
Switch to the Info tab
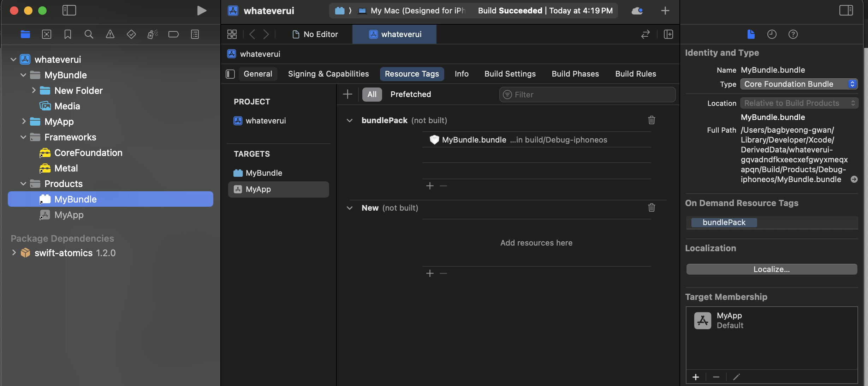point(462,74)
